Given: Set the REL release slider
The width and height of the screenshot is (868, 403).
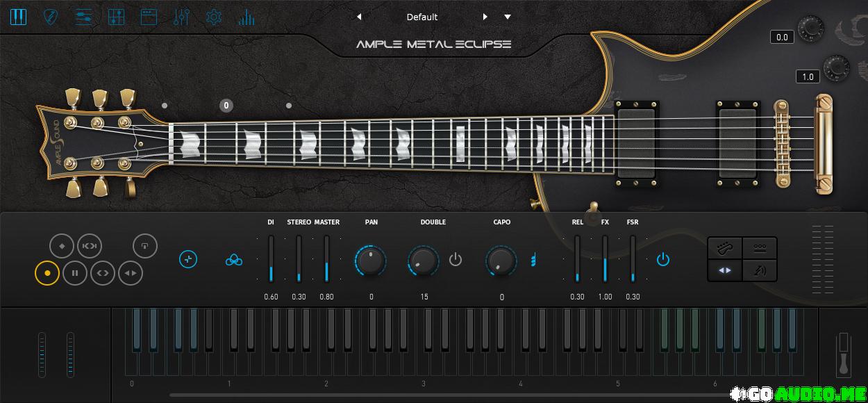Looking at the screenshot, I should pos(577,258).
